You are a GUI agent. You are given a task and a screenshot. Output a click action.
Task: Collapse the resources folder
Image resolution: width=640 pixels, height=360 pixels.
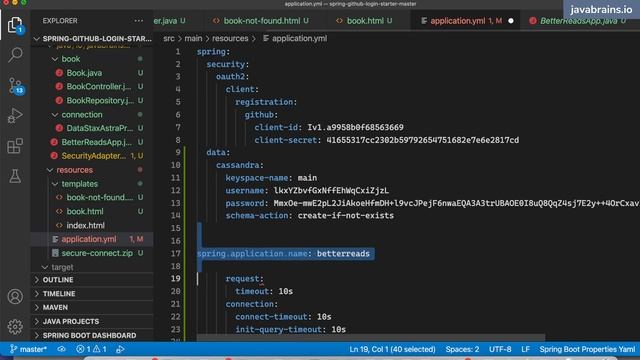(x=75, y=170)
